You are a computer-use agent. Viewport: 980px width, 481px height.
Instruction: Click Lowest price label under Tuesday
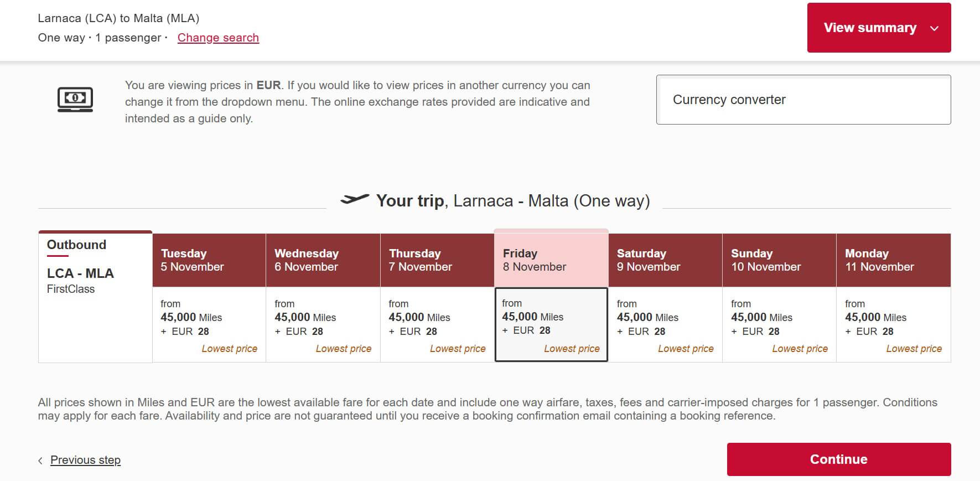230,349
